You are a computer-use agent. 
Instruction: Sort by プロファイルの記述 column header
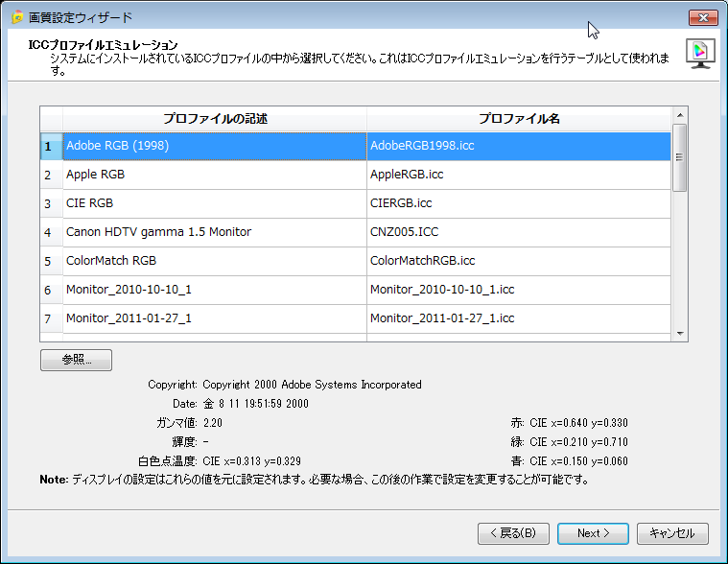tap(215, 119)
